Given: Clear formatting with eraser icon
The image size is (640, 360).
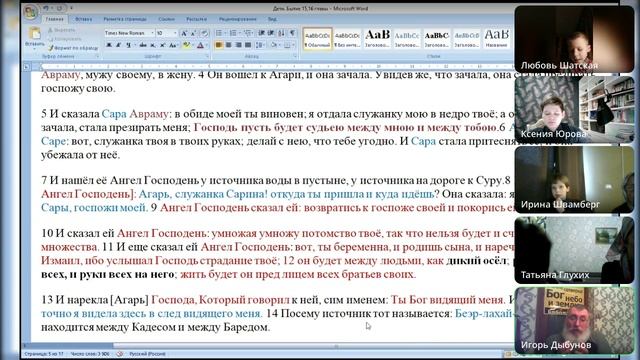Looking at the screenshot, I should pos(204,33).
